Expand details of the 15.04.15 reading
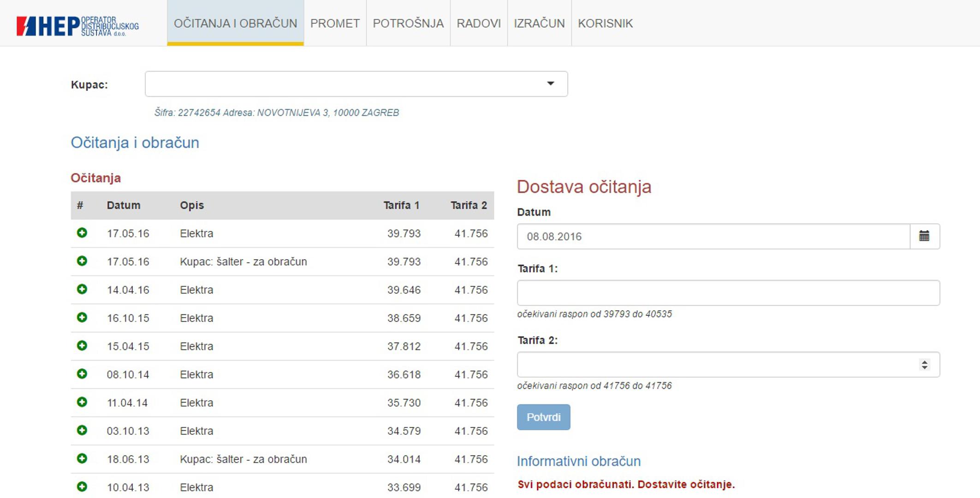The width and height of the screenshot is (980, 498). 82,346
